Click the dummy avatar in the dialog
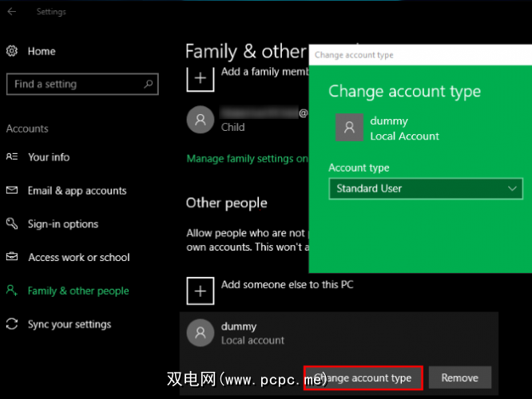532x399 pixels. pyautogui.click(x=349, y=128)
